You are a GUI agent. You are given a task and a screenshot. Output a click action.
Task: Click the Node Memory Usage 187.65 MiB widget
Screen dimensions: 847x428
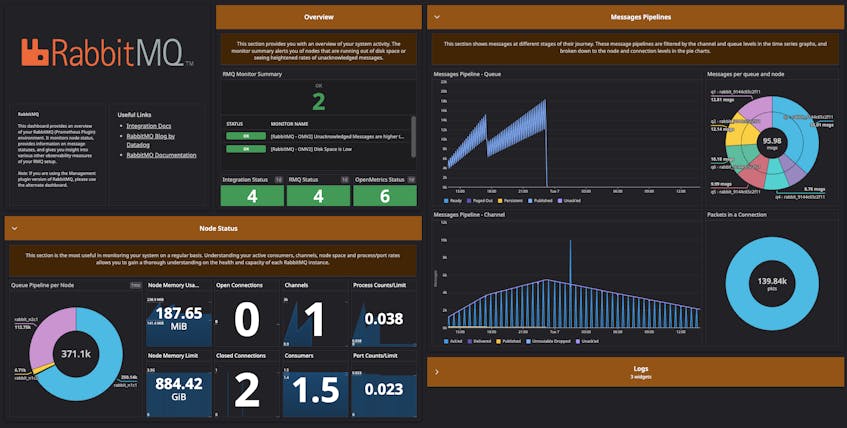(x=179, y=319)
